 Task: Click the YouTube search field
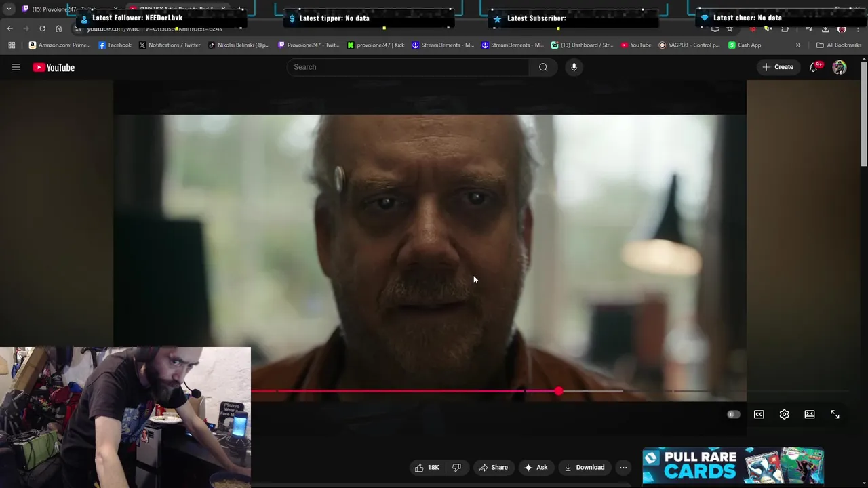point(408,67)
